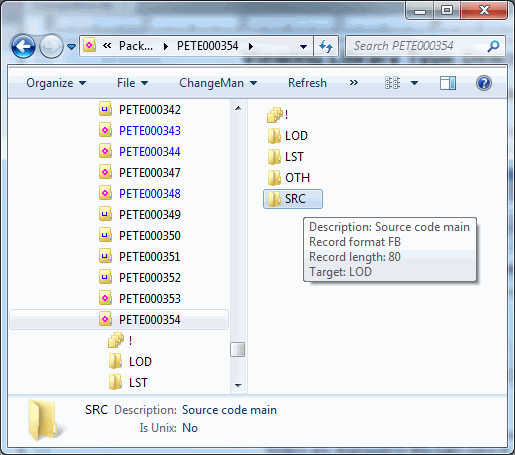
Task: Open the Help question mark icon
Action: [x=483, y=83]
